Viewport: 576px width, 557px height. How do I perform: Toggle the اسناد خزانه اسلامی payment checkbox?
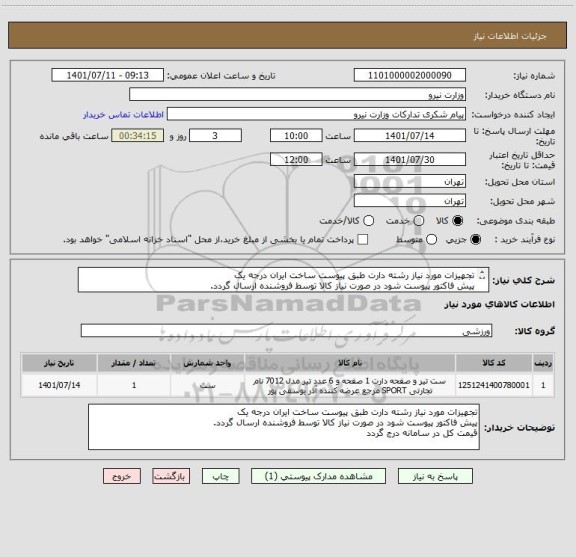pos(363,240)
